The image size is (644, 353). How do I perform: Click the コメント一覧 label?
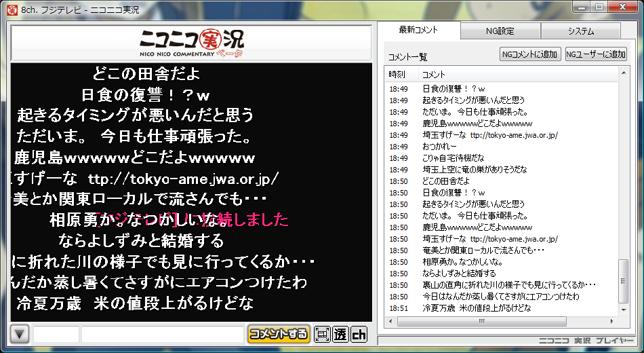(407, 57)
